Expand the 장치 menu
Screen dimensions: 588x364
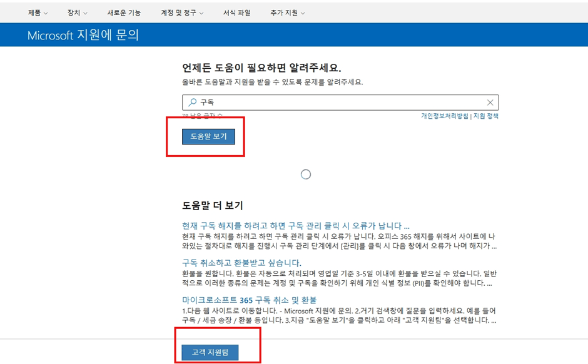pyautogui.click(x=77, y=13)
